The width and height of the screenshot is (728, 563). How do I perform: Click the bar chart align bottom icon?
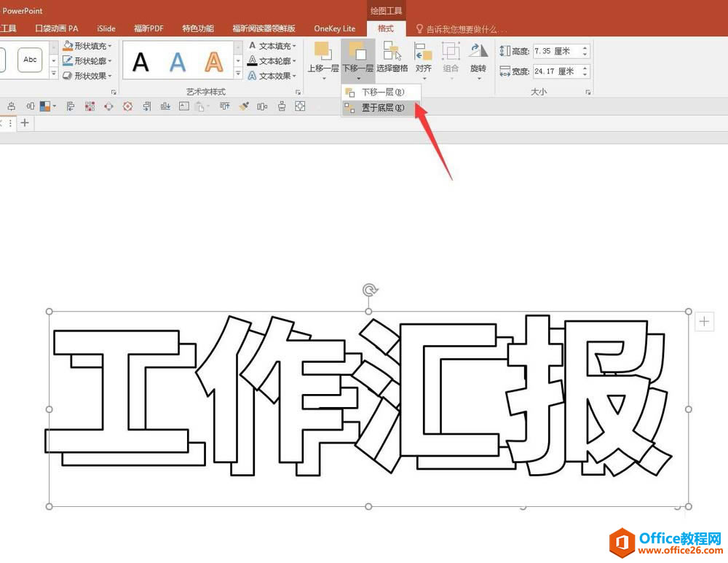(x=165, y=106)
